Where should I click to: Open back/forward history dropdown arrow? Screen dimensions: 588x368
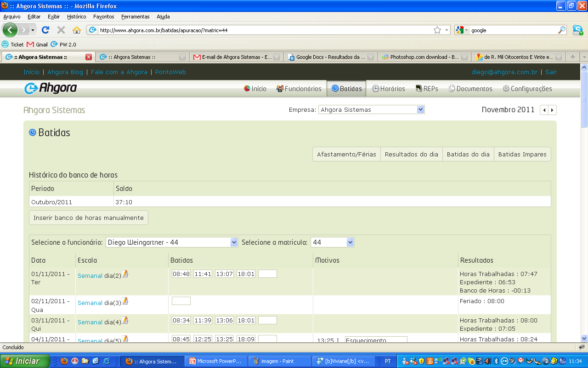pos(33,30)
